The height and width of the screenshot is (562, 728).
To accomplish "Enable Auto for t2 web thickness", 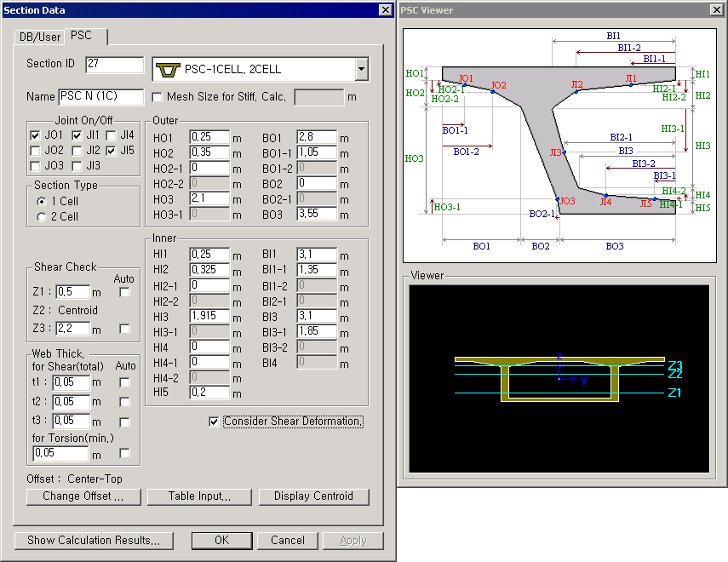I will (124, 402).
